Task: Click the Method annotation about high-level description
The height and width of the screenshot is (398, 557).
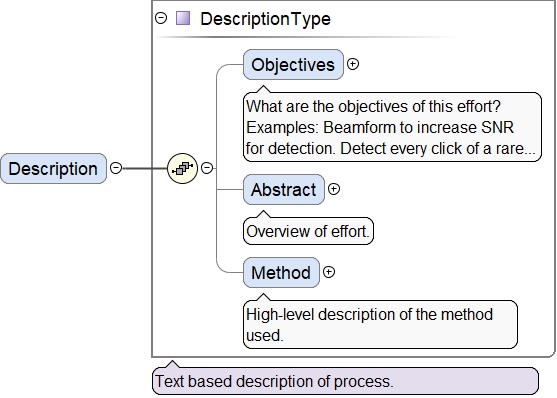Action: coord(380,324)
